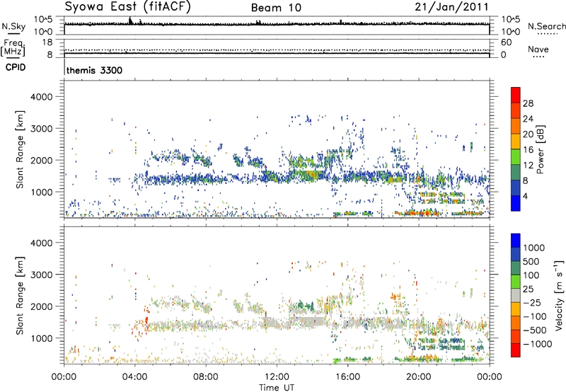The image size is (566, 392).
Task: Click the '20:00' time tick label
Action: [418, 377]
